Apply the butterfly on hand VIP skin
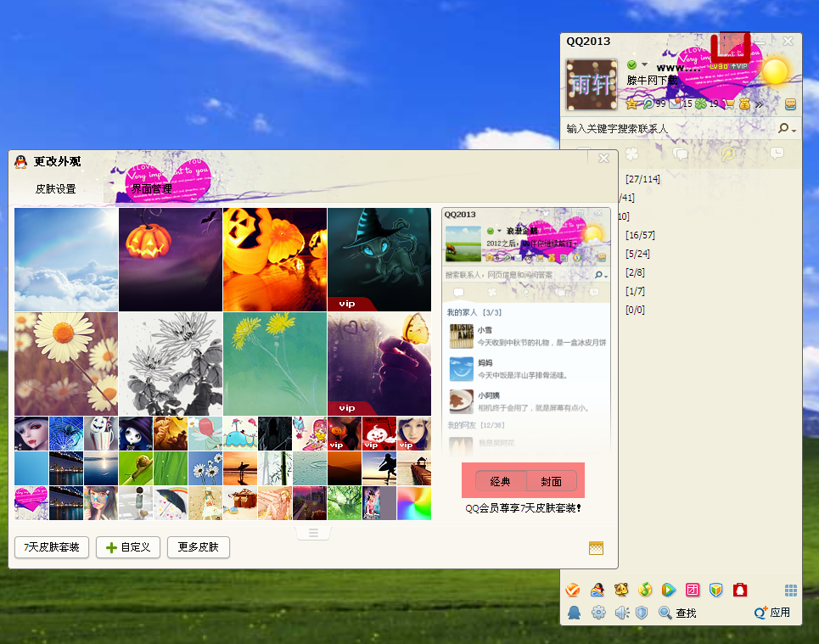This screenshot has height=644, width=819. pyautogui.click(x=379, y=364)
